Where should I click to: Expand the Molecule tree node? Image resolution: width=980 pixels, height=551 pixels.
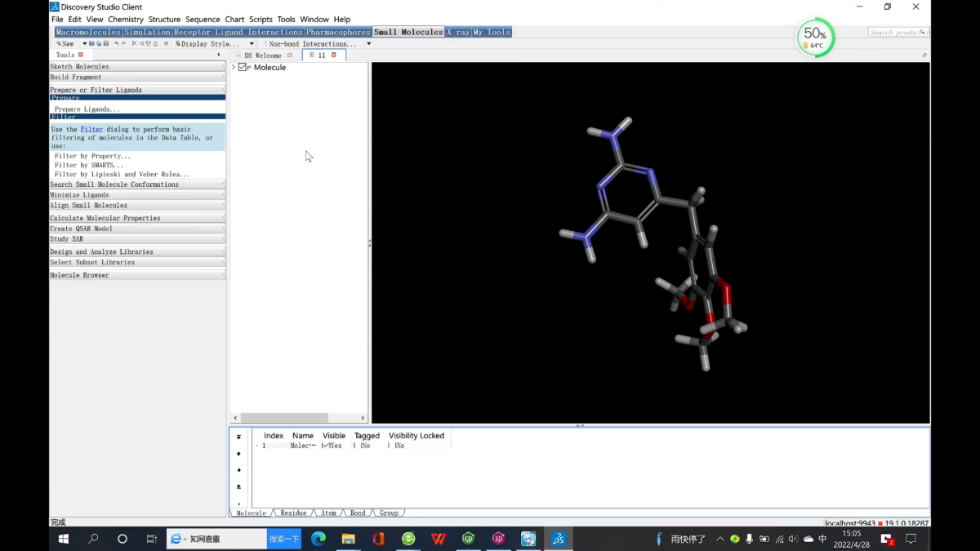(234, 68)
